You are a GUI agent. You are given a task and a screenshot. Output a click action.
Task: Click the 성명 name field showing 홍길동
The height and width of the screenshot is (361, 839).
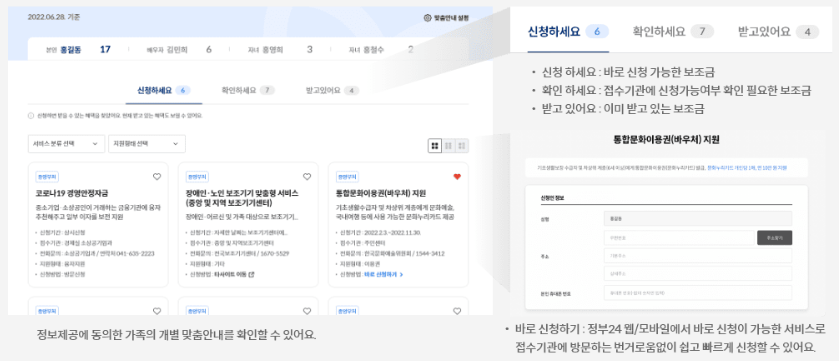click(x=697, y=218)
